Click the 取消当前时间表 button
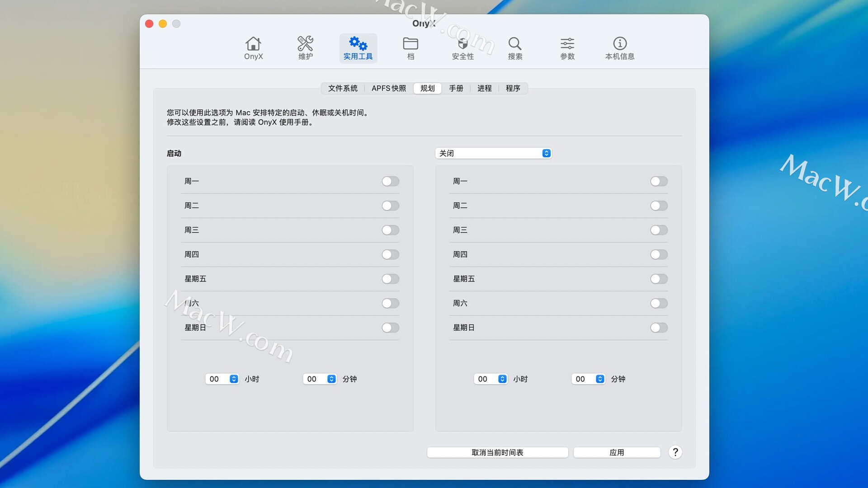Viewport: 868px width, 488px height. click(497, 452)
